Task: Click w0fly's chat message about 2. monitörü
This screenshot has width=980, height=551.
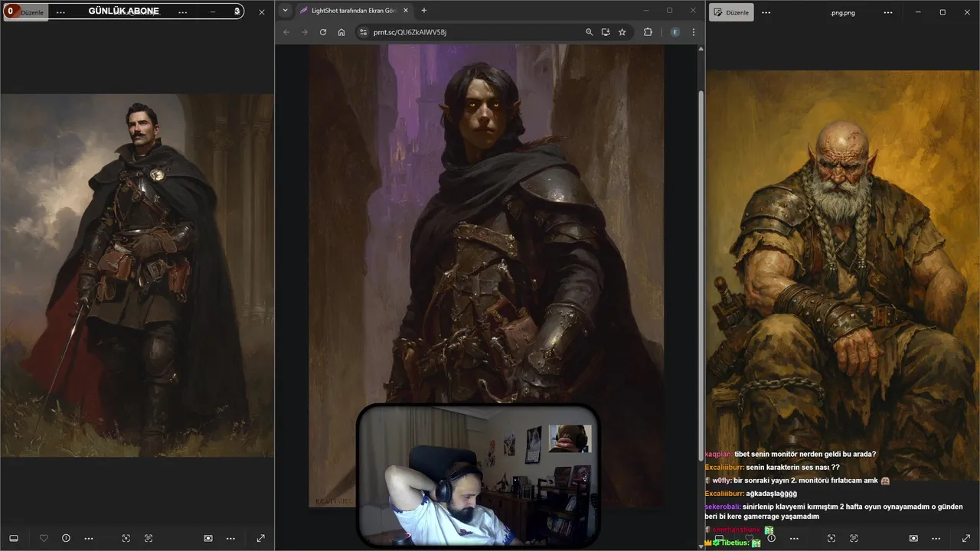Action: pos(796,480)
